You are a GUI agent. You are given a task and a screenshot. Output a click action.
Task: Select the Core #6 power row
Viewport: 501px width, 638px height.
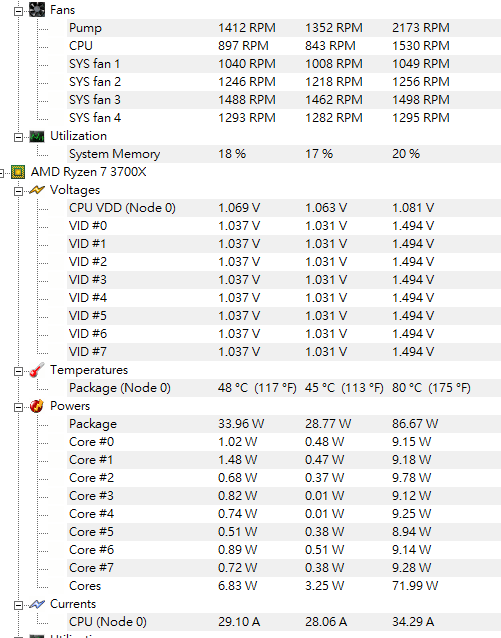(x=284, y=550)
